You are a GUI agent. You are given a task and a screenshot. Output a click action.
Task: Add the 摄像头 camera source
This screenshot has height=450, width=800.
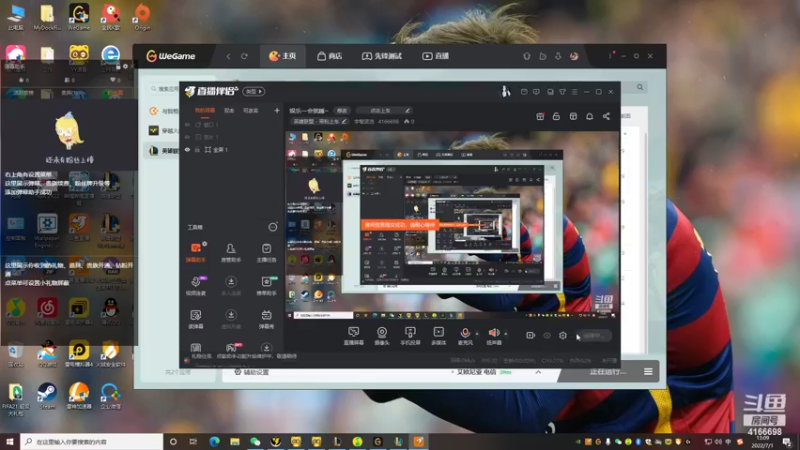point(382,336)
